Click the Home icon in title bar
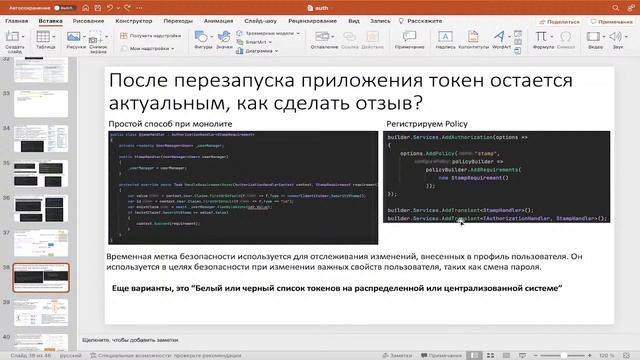The image size is (640, 360). [85, 8]
